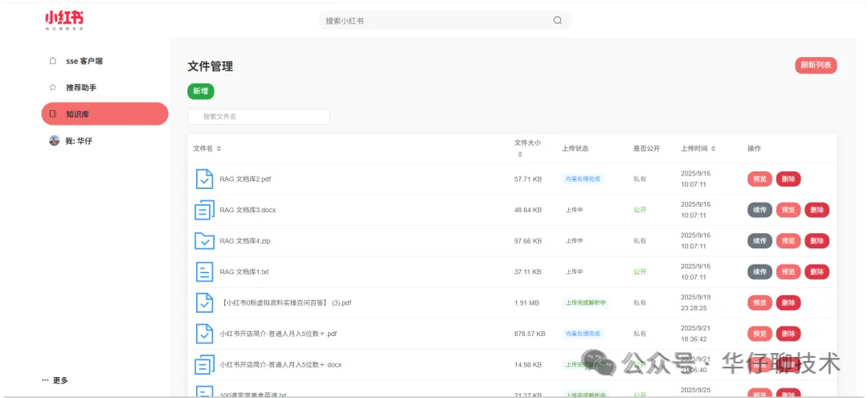
Task: Click size value 57.71 KB
Action: coord(528,178)
